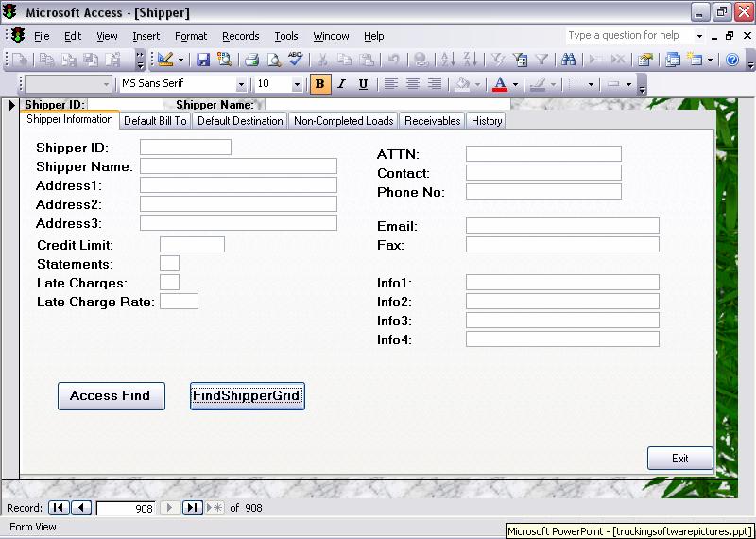
Task: Open the View design dropdown arrow
Action: point(181,60)
